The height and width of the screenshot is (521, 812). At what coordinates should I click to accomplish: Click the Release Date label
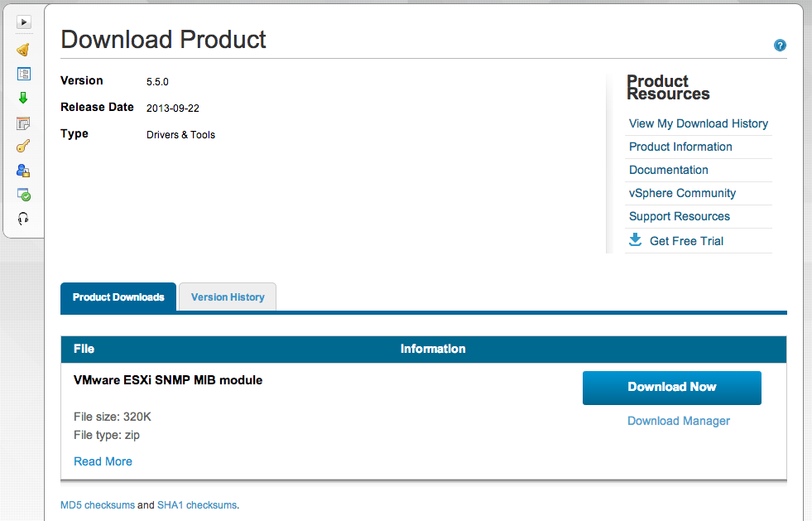[97, 107]
